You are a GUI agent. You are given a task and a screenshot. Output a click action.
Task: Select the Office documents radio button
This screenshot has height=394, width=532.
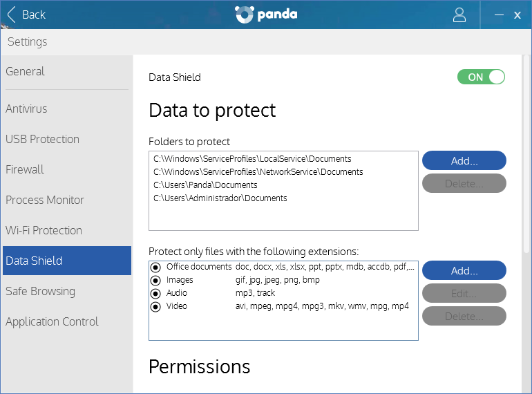[x=155, y=268]
